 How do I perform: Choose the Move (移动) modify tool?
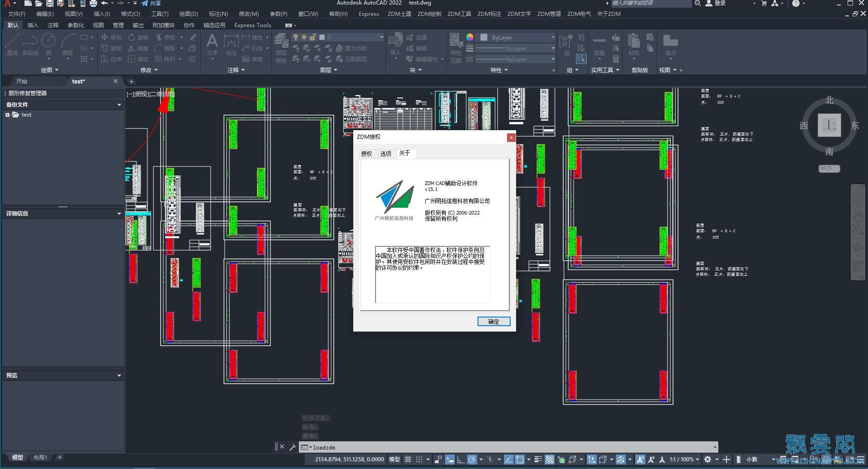pyautogui.click(x=111, y=37)
